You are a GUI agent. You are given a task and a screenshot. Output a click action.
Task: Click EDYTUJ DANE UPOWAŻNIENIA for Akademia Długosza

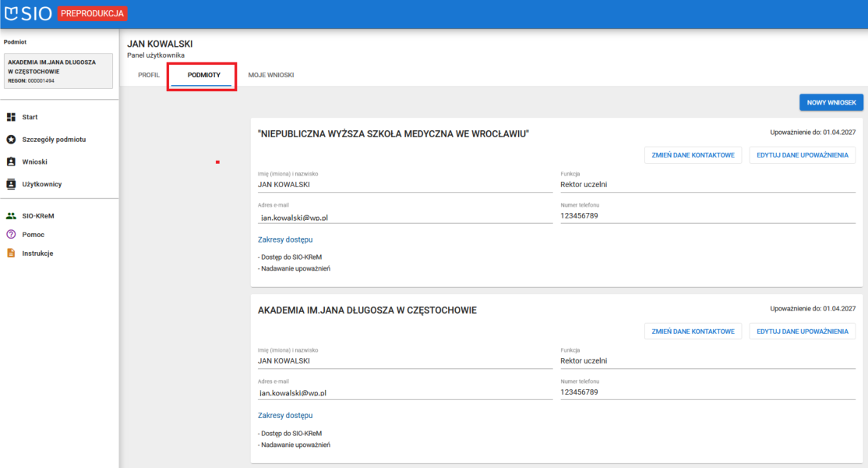803,331
